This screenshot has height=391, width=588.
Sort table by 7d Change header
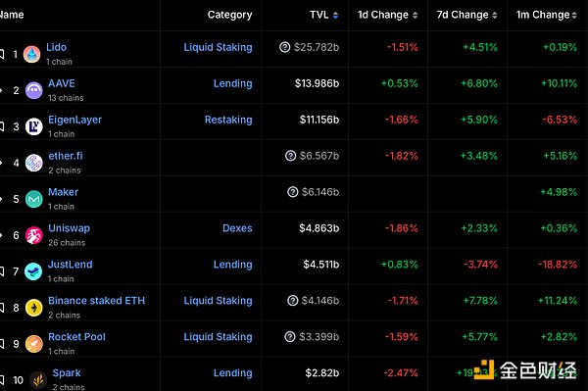[x=466, y=15]
